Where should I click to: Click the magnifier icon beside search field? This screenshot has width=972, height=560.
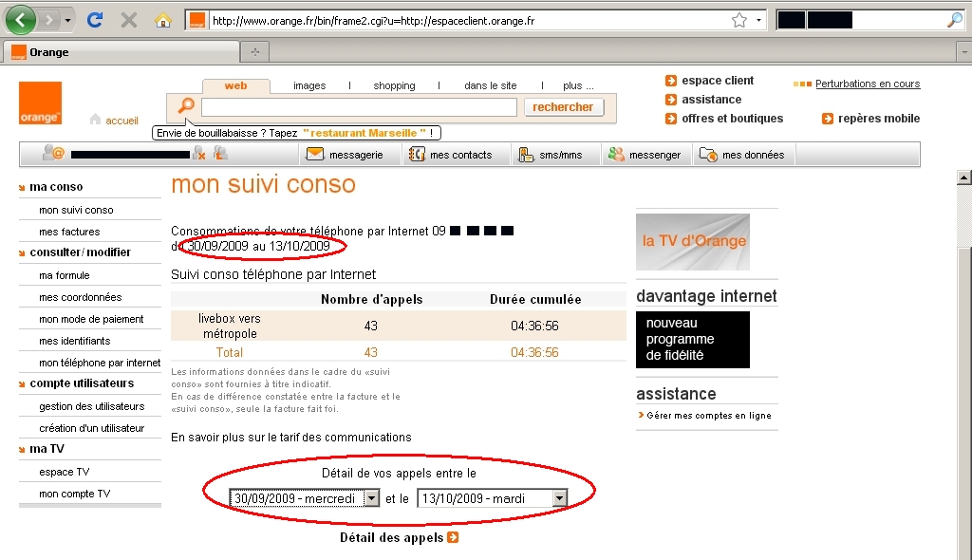coord(186,106)
